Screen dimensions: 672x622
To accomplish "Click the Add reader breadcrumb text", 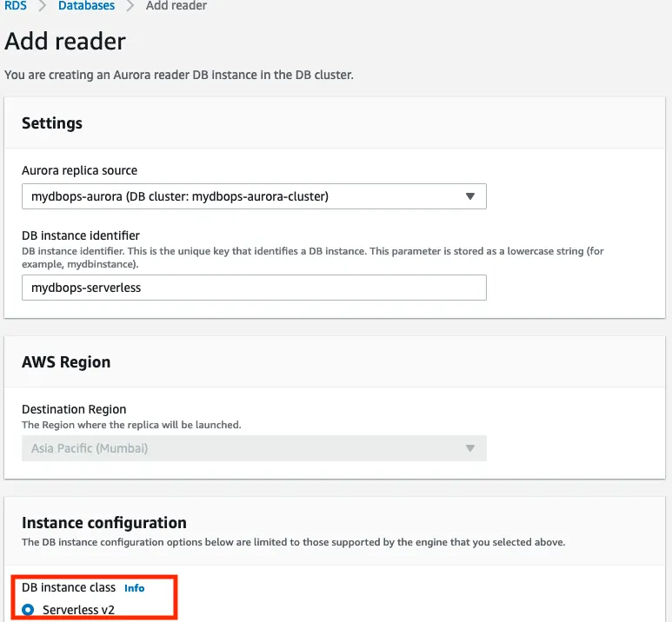I will click(x=176, y=5).
